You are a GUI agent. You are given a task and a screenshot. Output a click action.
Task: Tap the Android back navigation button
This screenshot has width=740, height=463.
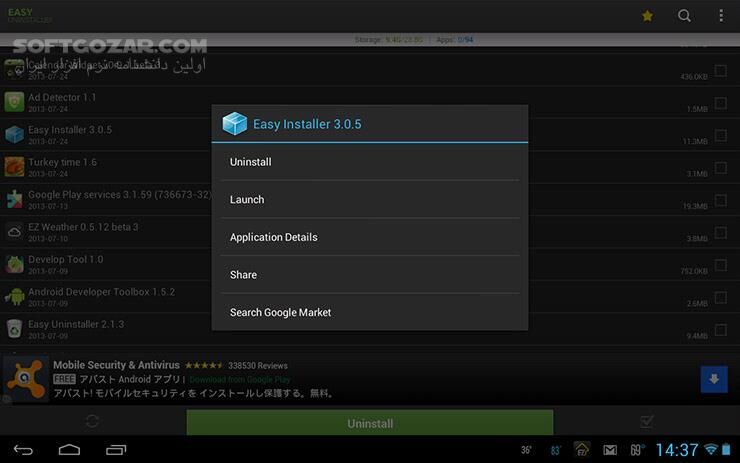(x=23, y=450)
